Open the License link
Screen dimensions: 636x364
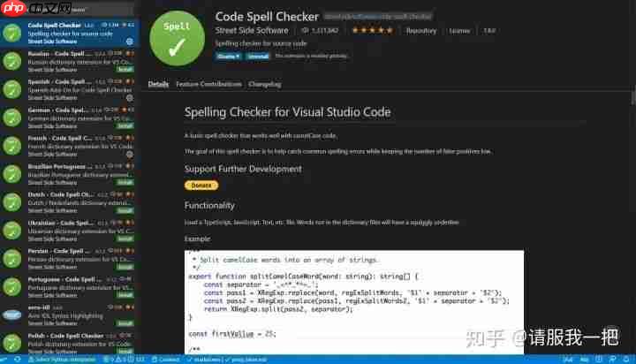(459, 31)
